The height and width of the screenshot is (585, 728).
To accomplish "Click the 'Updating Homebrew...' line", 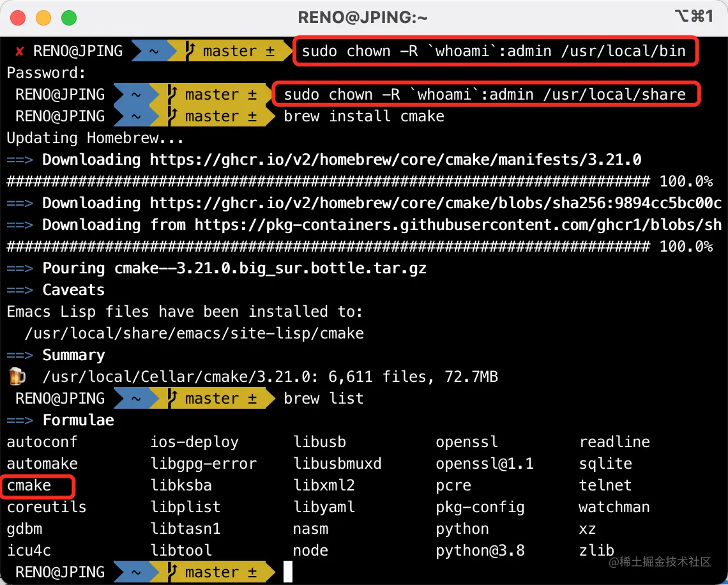I will (95, 138).
